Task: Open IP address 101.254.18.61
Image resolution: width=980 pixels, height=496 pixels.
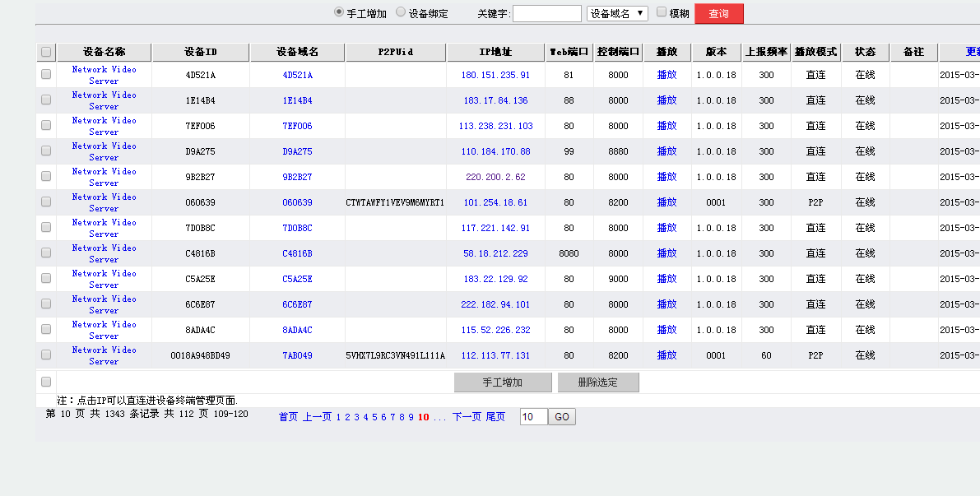Action: point(495,202)
